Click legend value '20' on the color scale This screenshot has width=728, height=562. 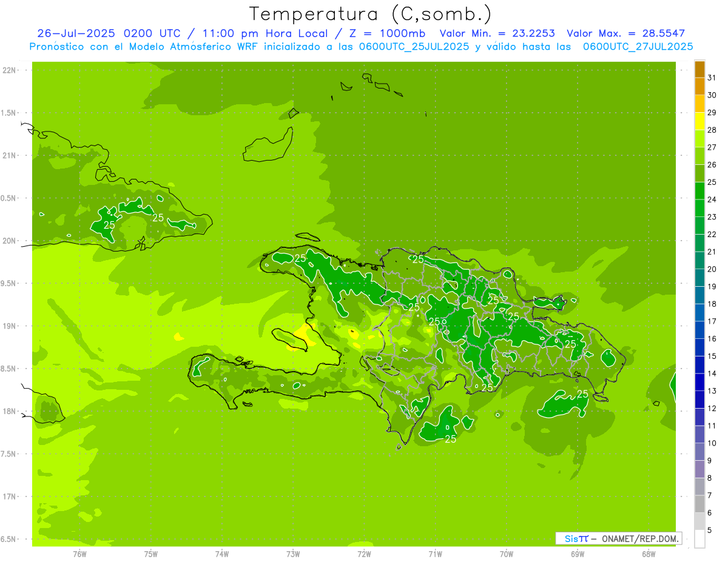point(712,269)
